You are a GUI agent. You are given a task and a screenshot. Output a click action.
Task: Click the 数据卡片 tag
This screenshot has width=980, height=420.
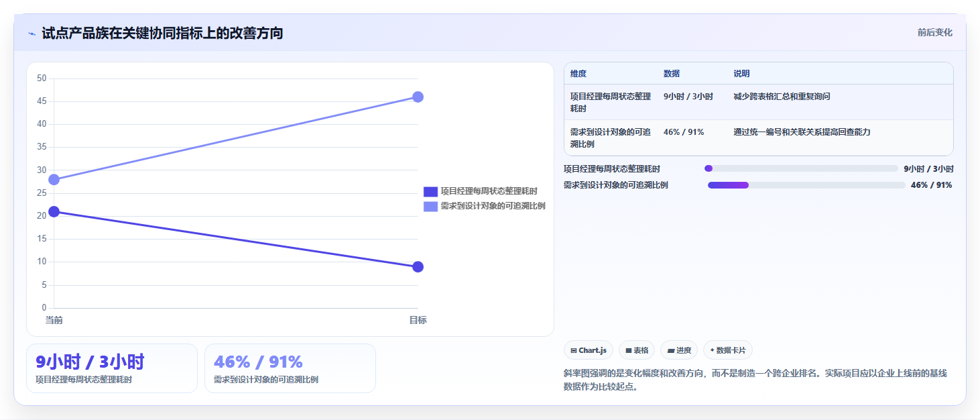pos(728,350)
